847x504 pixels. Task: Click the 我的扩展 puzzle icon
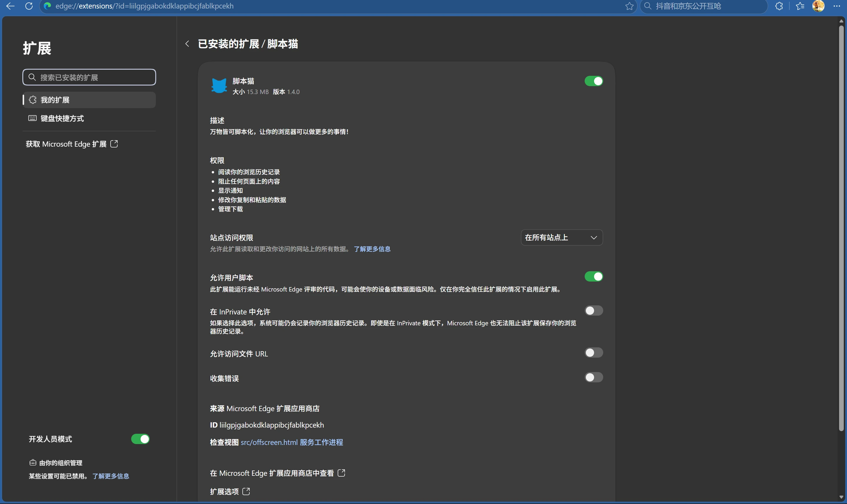tap(33, 100)
